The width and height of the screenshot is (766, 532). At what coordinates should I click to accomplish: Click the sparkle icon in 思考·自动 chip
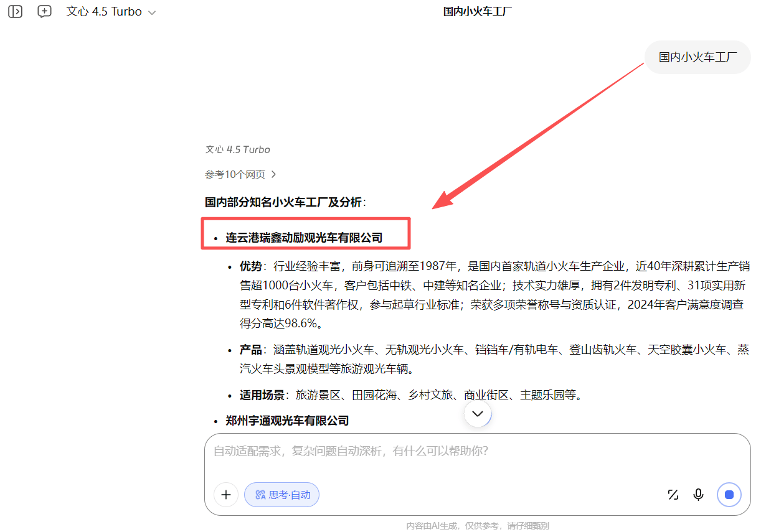[260, 495]
